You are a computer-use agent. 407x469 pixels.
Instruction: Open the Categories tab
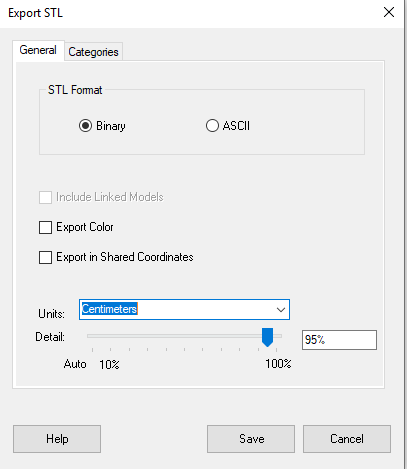coord(93,52)
